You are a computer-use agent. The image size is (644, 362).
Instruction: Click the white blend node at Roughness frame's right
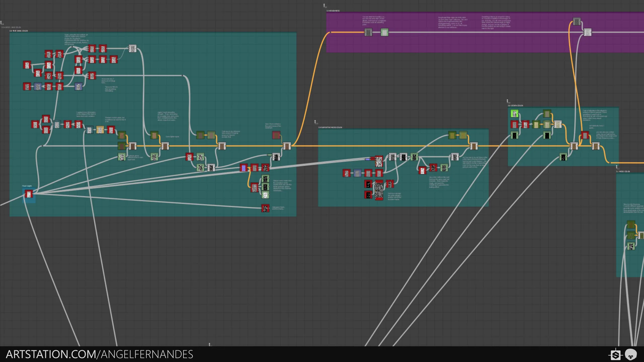pos(587,32)
